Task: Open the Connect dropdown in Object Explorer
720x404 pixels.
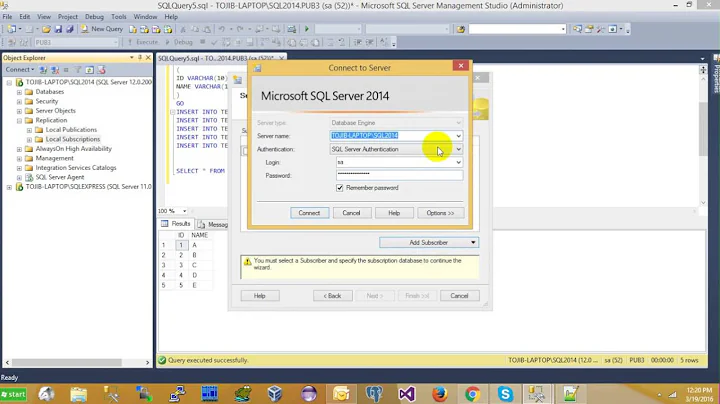Action: point(20,70)
